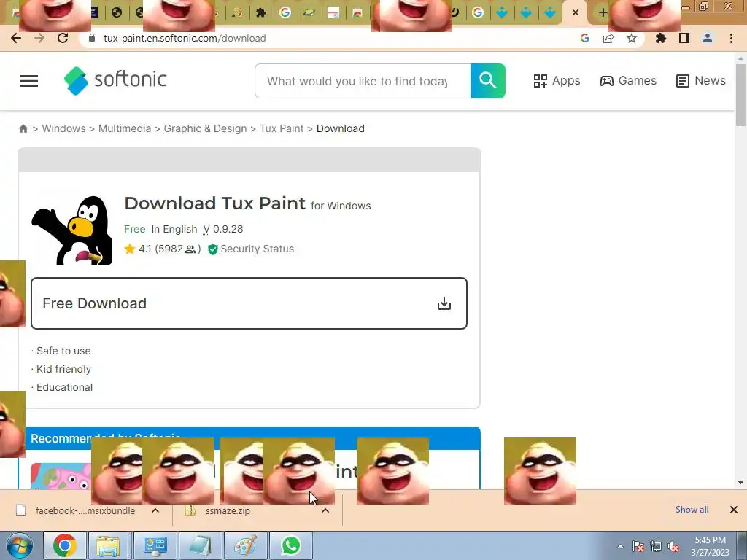The image size is (747, 560).
Task: Show hidden system tray icons
Action: pyautogui.click(x=620, y=546)
